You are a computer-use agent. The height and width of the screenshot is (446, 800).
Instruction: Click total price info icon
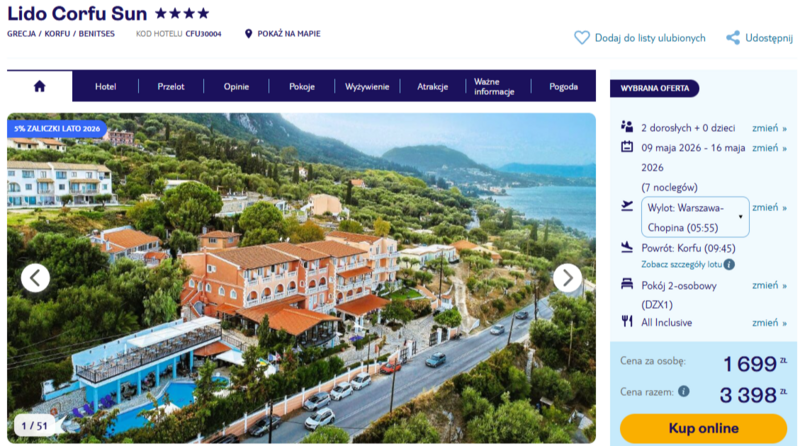(683, 392)
